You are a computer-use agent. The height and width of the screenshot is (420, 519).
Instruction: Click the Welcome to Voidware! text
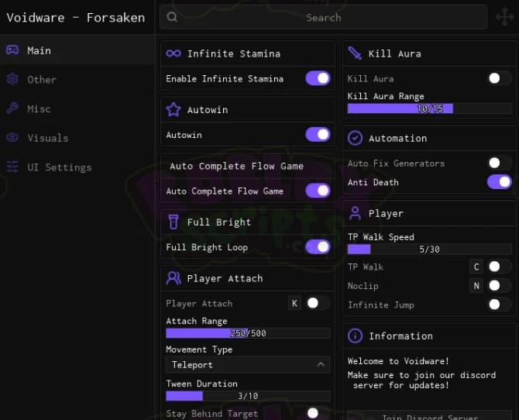coord(398,361)
